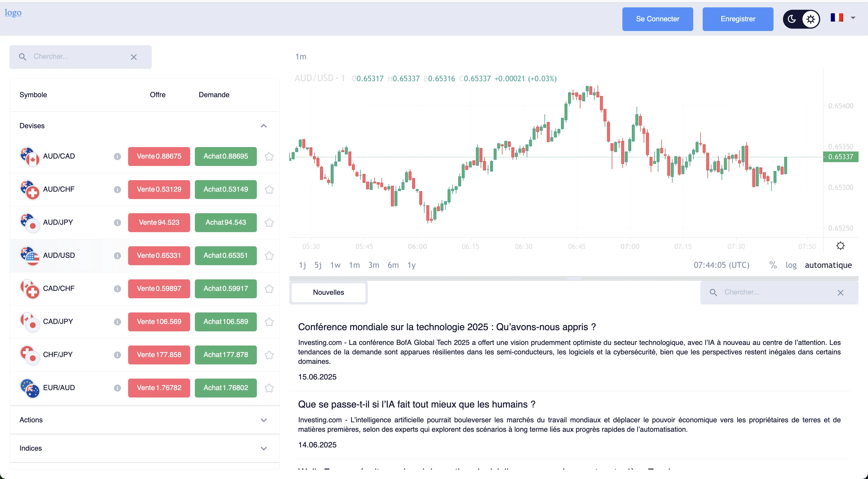
Task: Toggle percent scale on chart
Action: (x=773, y=265)
